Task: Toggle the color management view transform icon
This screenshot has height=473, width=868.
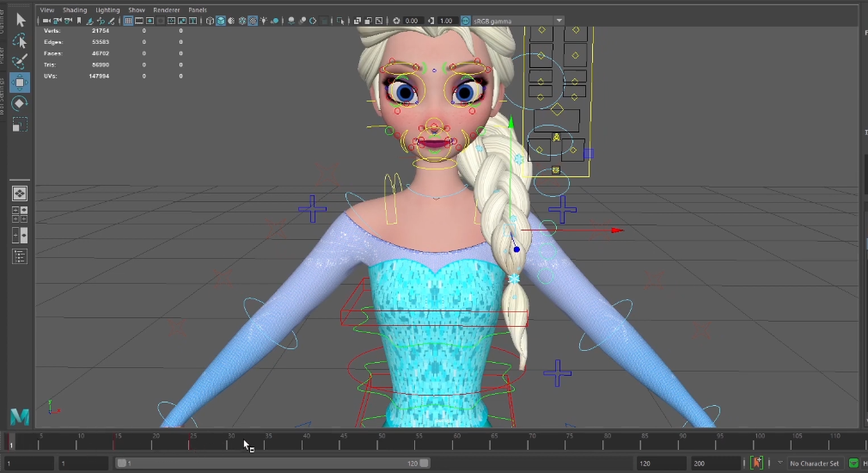Action: click(466, 21)
